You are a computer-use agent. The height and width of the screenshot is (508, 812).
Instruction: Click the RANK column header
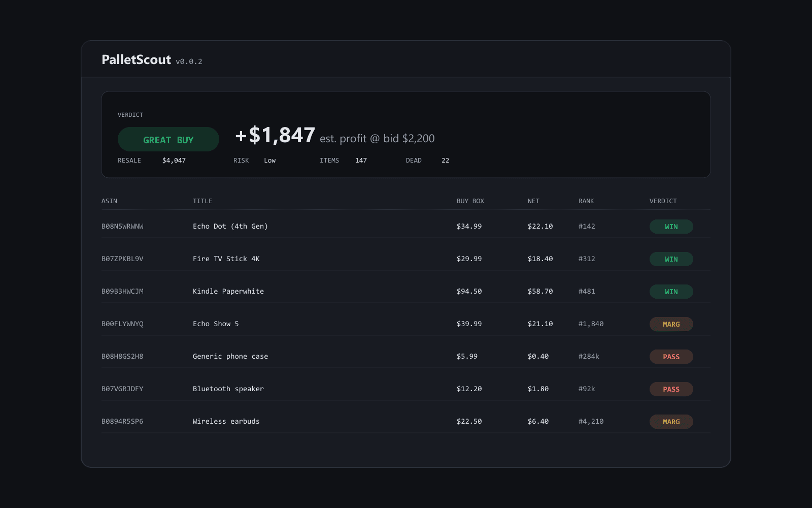tap(586, 201)
